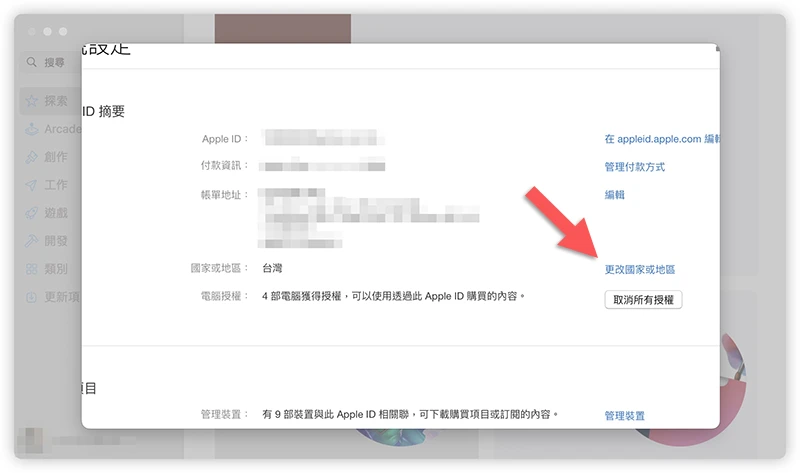
Task: Click the 管理裝置 description text
Action: click(x=410, y=414)
